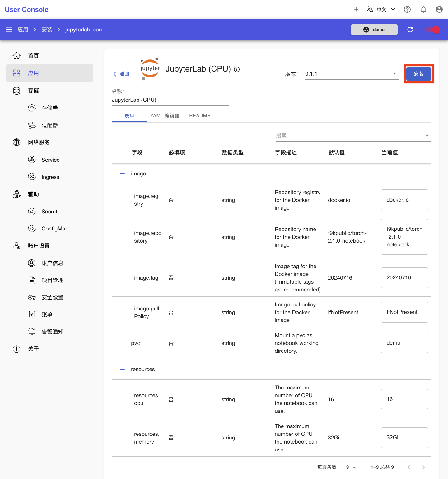The width and height of the screenshot is (448, 479).
Task: Click the globe icon for 网络服务
Action: [x=16, y=142]
